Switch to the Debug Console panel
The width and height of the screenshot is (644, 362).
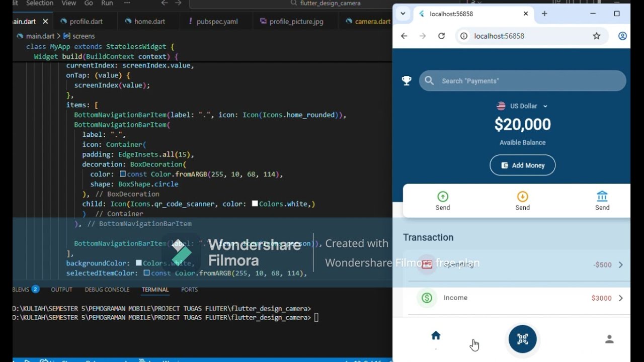pyautogui.click(x=107, y=290)
